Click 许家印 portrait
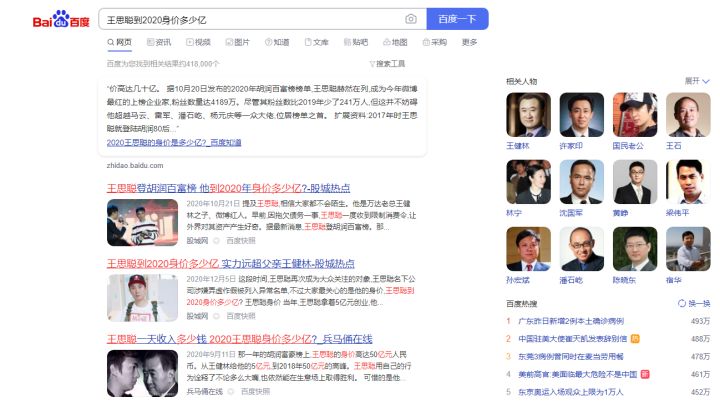This screenshot has width=720, height=402. 582,115
